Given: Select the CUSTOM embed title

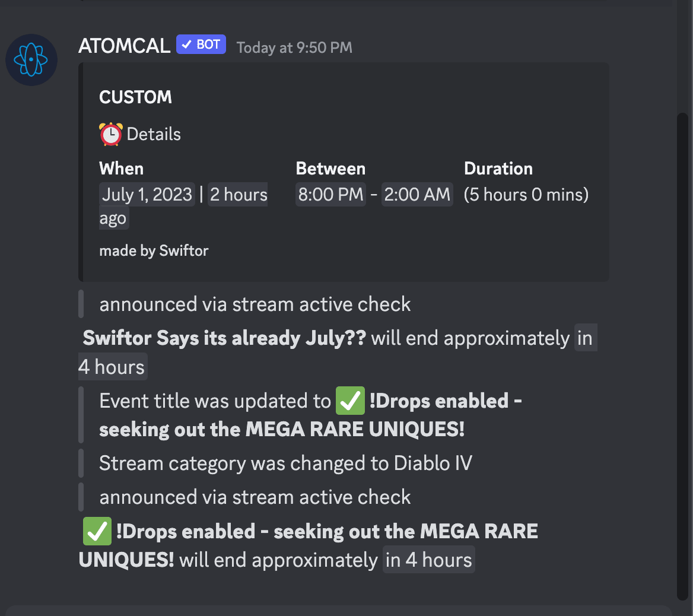Looking at the screenshot, I should tap(135, 97).
